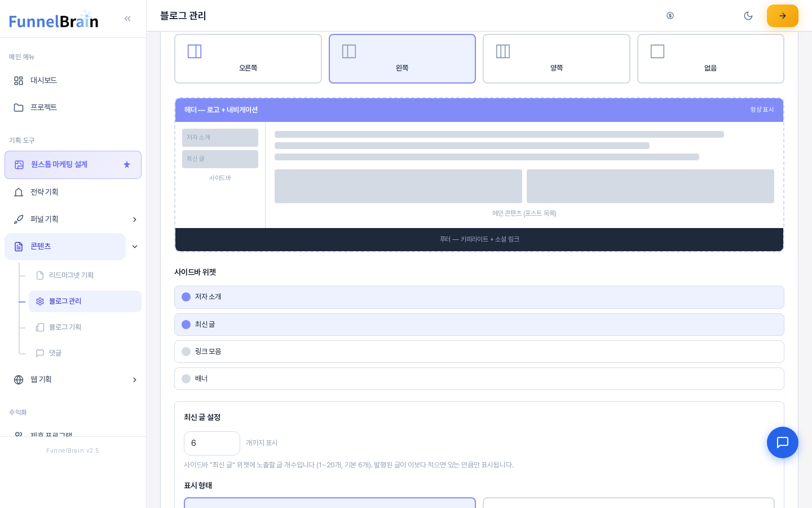Screen dimensions: 812x508
Task: Open the chat support bubble
Action: point(783,443)
